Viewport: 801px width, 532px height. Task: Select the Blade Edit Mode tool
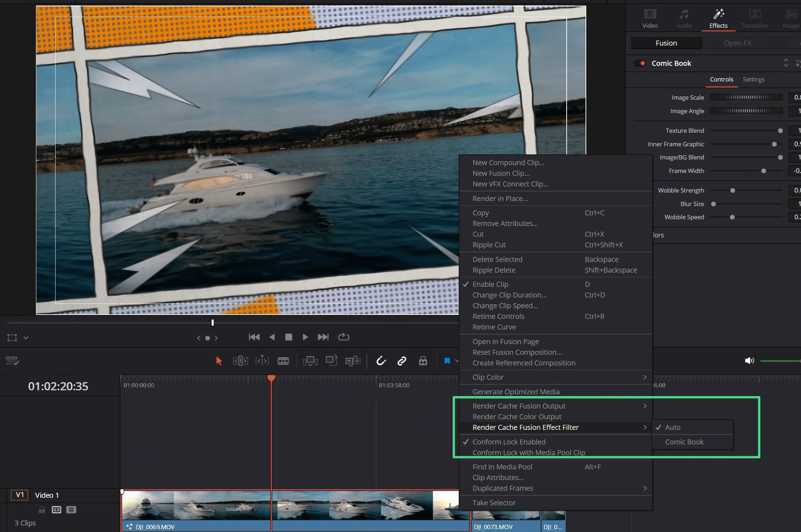click(x=283, y=361)
